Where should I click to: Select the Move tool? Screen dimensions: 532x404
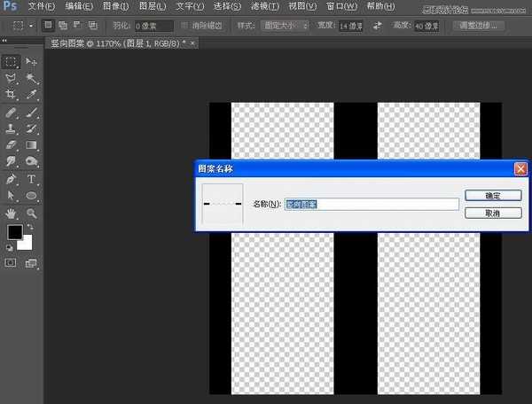32,62
